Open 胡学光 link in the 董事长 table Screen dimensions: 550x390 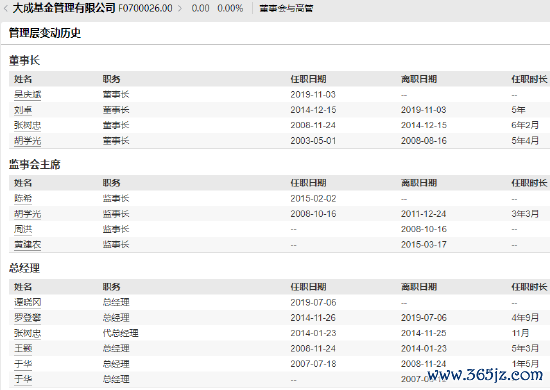[x=27, y=141]
